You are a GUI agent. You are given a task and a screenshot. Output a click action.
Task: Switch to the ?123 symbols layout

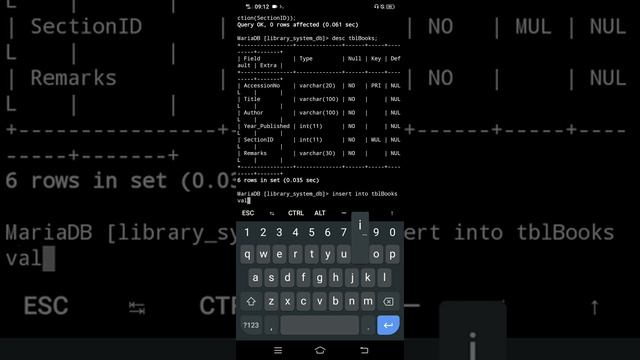point(251,325)
